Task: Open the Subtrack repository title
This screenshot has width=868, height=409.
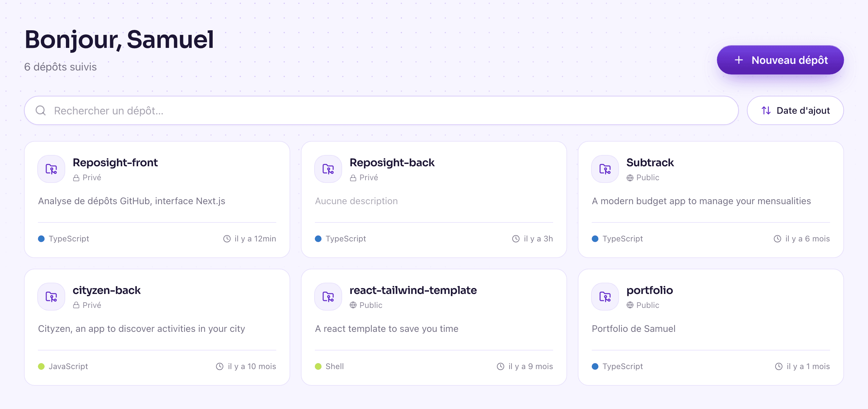Action: pyautogui.click(x=650, y=163)
